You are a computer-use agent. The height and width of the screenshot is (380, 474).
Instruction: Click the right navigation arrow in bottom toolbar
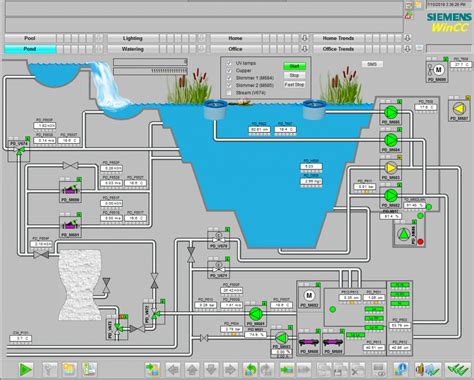tap(230, 369)
